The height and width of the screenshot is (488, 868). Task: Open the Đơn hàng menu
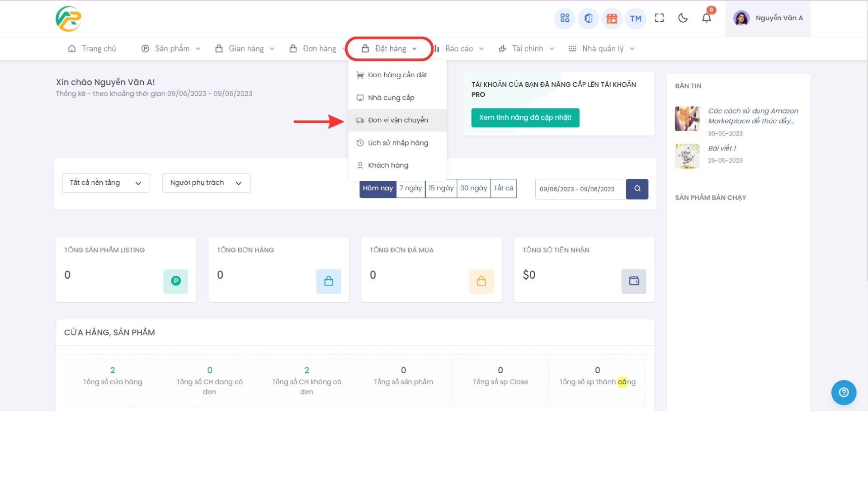point(316,49)
